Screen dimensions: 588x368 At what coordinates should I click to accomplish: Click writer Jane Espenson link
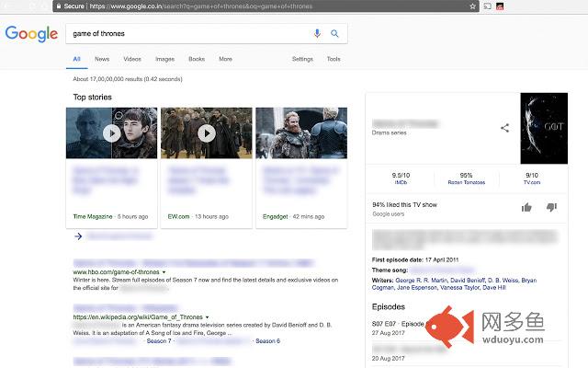click(417, 287)
